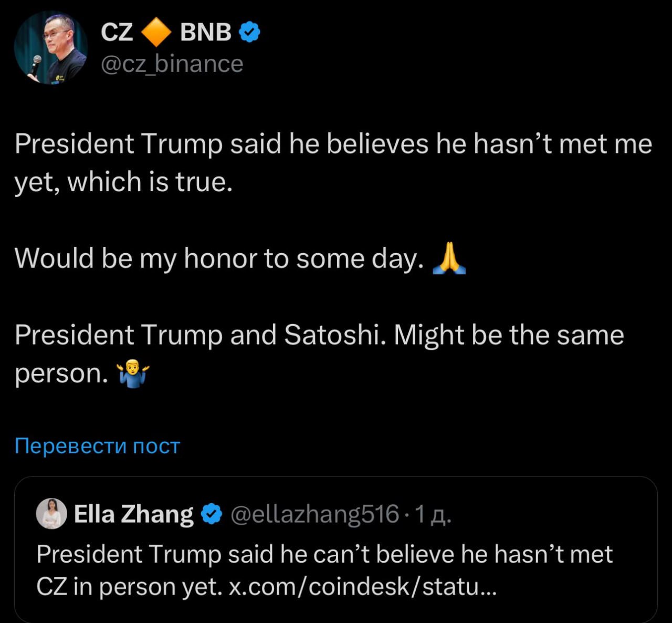
Task: Click the "Would be my honor" line
Action: click(219, 258)
